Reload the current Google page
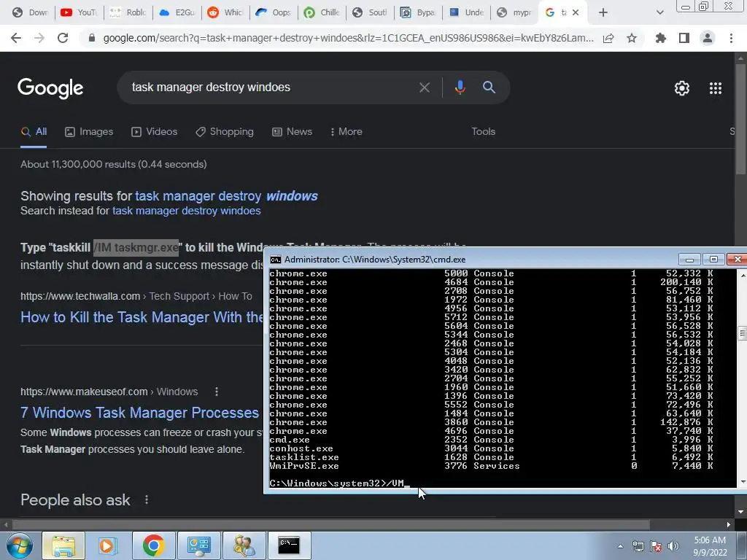The image size is (747, 560). [63, 38]
